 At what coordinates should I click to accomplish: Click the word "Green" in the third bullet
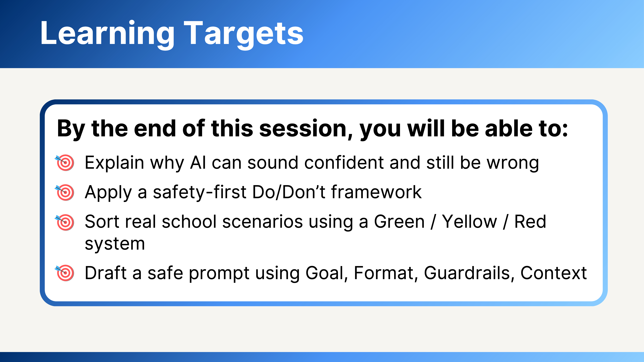click(x=399, y=222)
